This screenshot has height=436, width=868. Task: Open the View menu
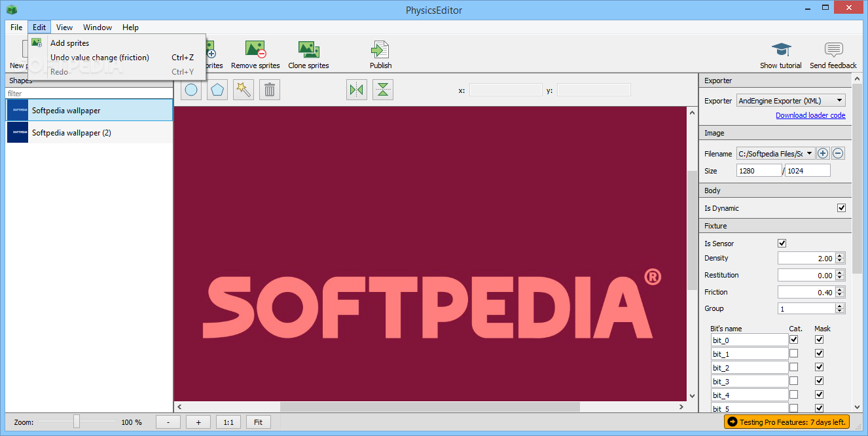tap(64, 27)
